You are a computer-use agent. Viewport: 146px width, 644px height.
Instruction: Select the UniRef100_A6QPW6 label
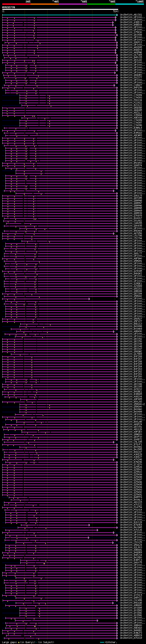point(131,53)
